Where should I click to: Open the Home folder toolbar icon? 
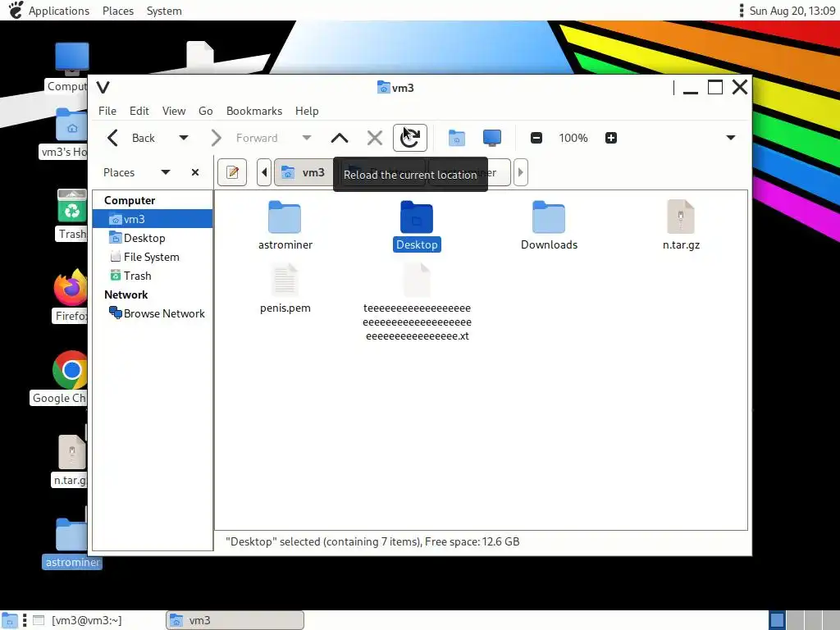pyautogui.click(x=456, y=138)
